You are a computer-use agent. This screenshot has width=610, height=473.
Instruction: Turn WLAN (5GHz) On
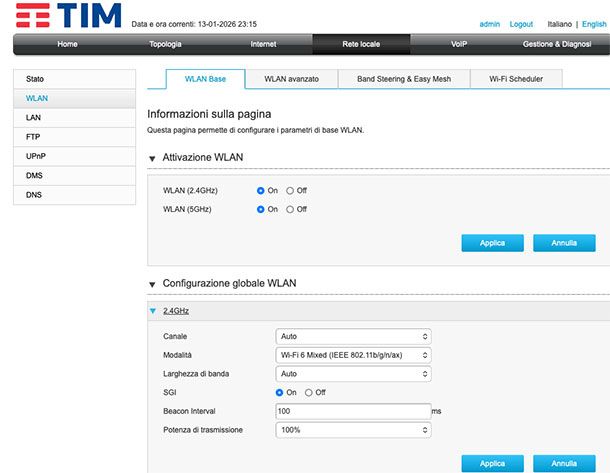tap(261, 209)
